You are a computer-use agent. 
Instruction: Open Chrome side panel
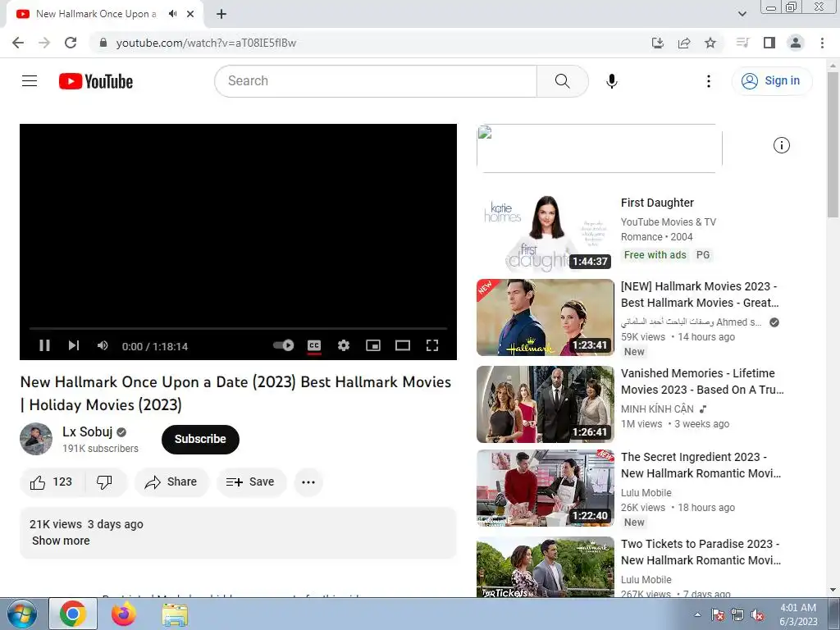click(x=769, y=43)
